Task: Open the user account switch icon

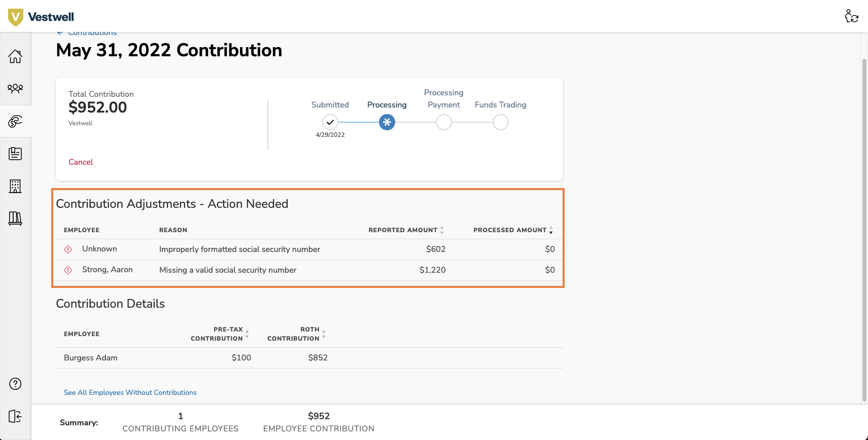Action: coord(851,16)
